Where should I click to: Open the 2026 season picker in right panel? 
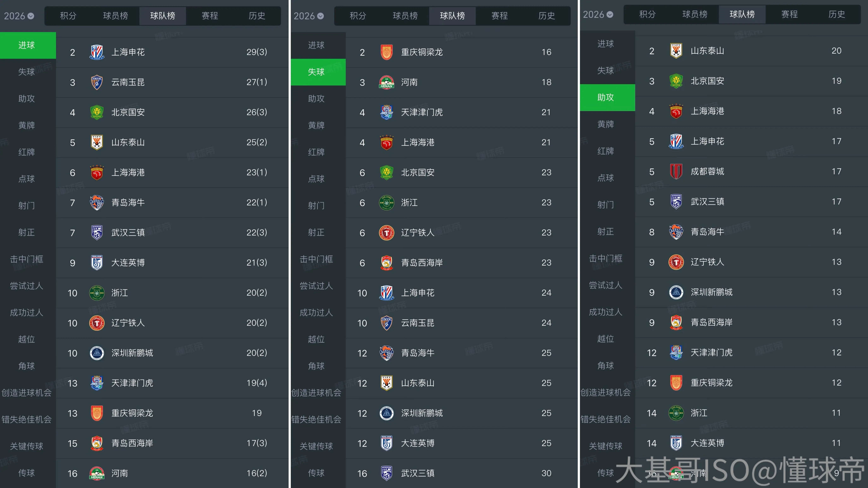tap(598, 15)
